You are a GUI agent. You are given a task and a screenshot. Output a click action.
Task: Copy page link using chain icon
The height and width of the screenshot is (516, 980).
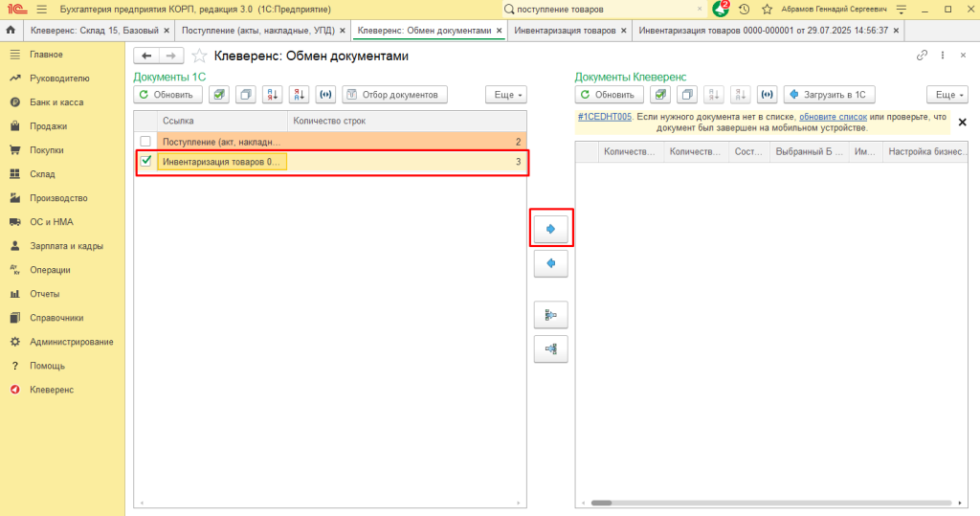tap(922, 56)
